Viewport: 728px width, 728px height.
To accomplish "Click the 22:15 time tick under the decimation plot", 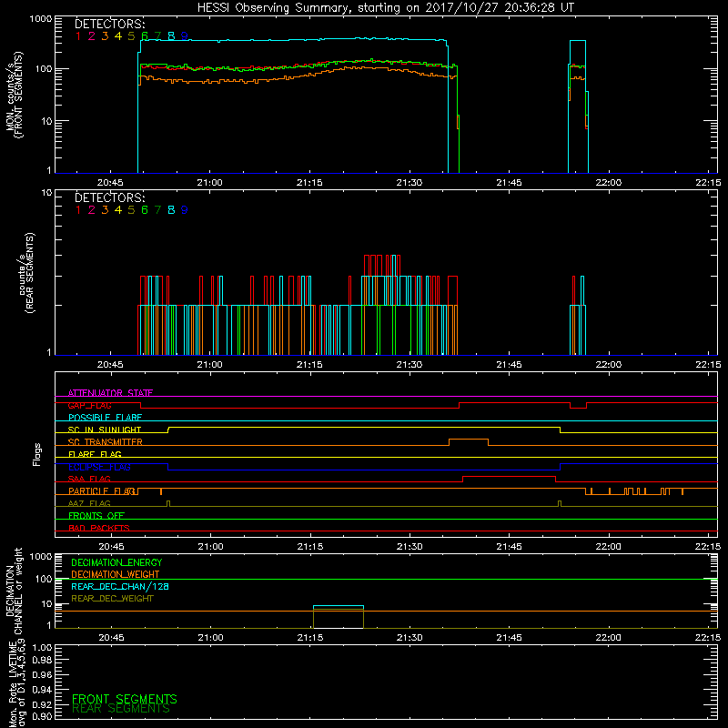I will click(708, 638).
